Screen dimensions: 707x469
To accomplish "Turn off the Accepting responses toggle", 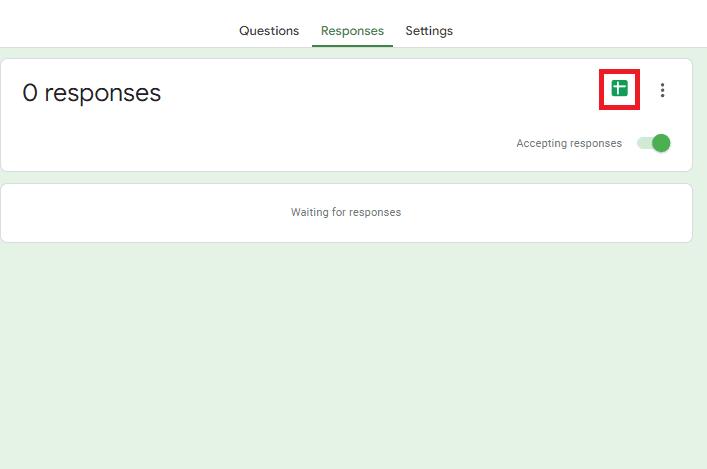I will [654, 143].
